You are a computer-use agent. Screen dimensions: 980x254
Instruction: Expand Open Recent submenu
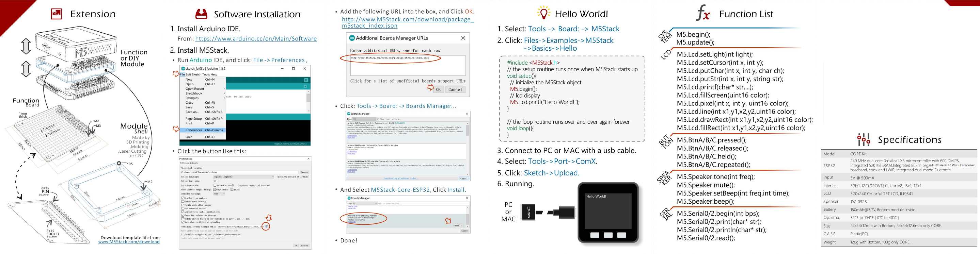(203, 89)
